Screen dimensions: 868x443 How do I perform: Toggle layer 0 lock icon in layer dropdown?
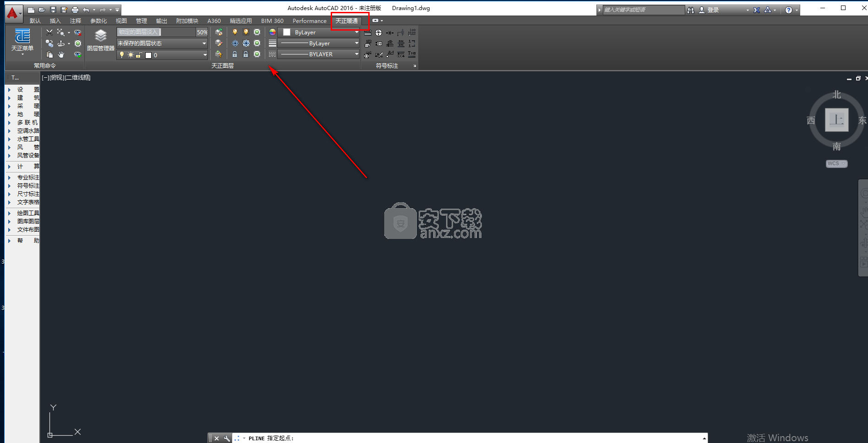[x=139, y=55]
